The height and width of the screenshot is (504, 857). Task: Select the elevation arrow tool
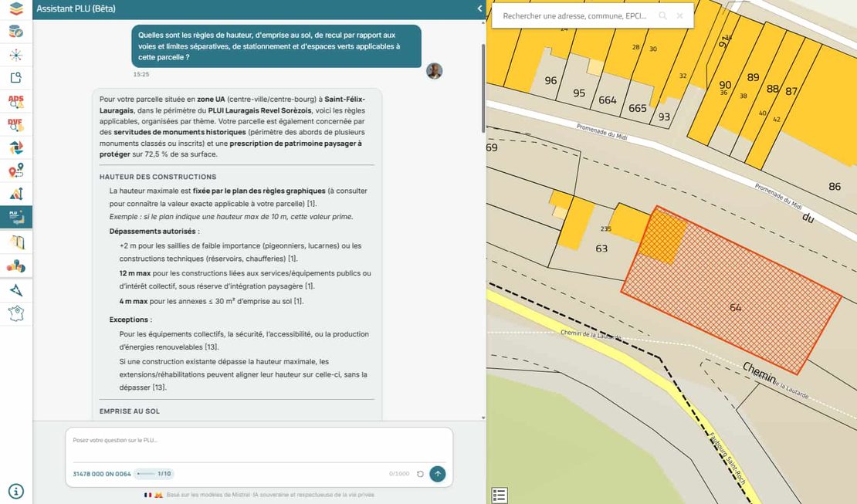point(16,194)
